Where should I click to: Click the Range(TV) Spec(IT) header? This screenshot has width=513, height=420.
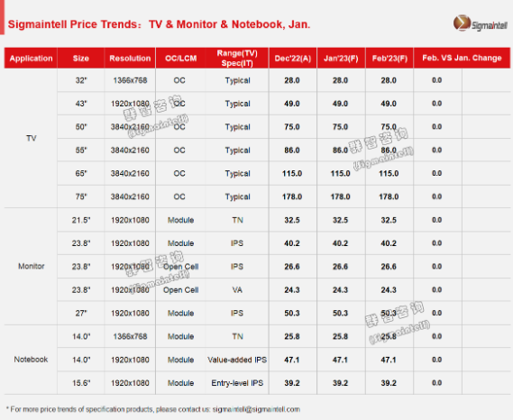coord(237,59)
